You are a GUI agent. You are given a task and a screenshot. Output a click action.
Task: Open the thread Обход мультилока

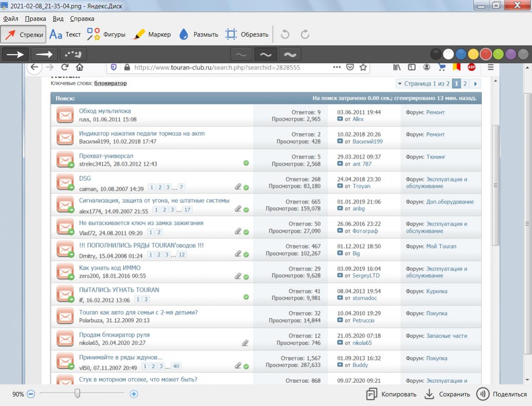(x=105, y=111)
